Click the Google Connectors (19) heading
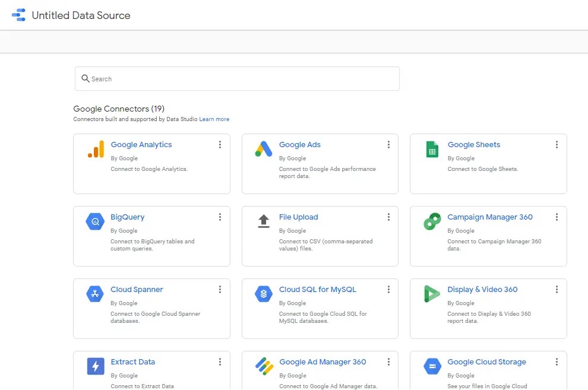This screenshot has width=588, height=390. tap(119, 109)
